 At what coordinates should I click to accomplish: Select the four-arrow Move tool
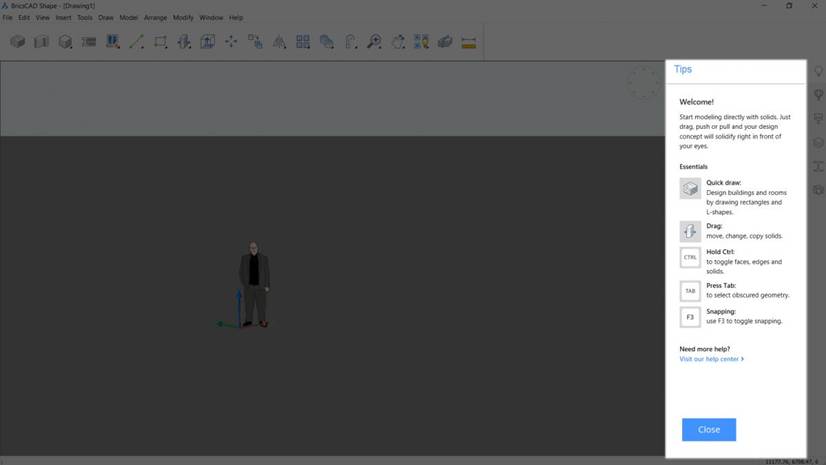pos(231,42)
